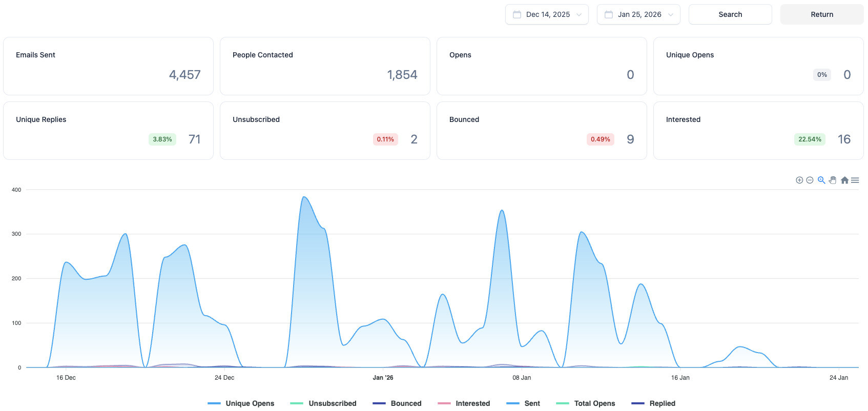Toggle the Replied legend series

(653, 403)
